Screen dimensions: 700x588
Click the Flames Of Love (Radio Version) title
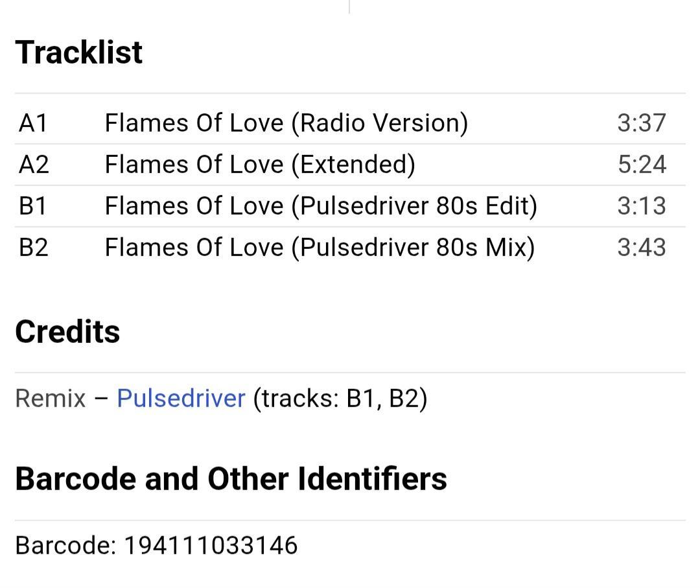tap(286, 123)
